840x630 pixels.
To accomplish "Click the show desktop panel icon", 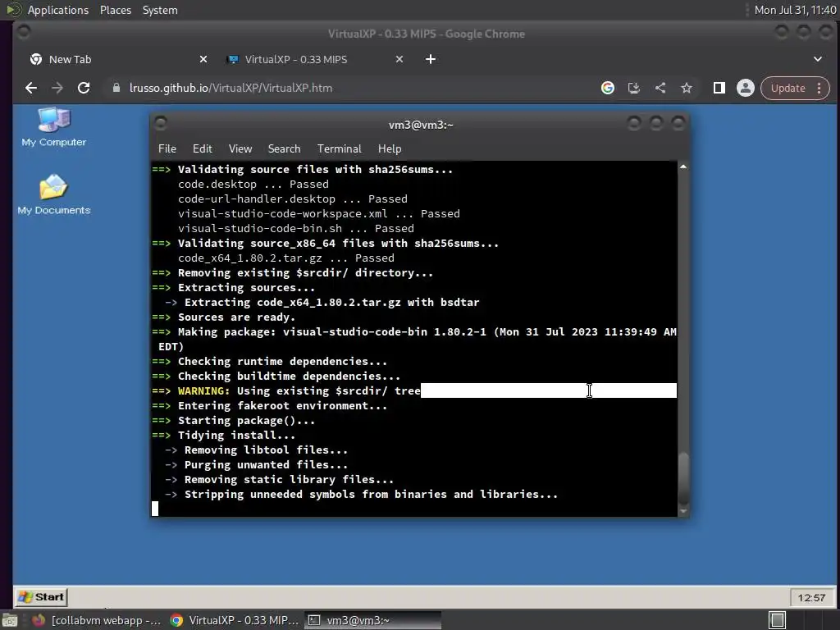I will [9, 620].
